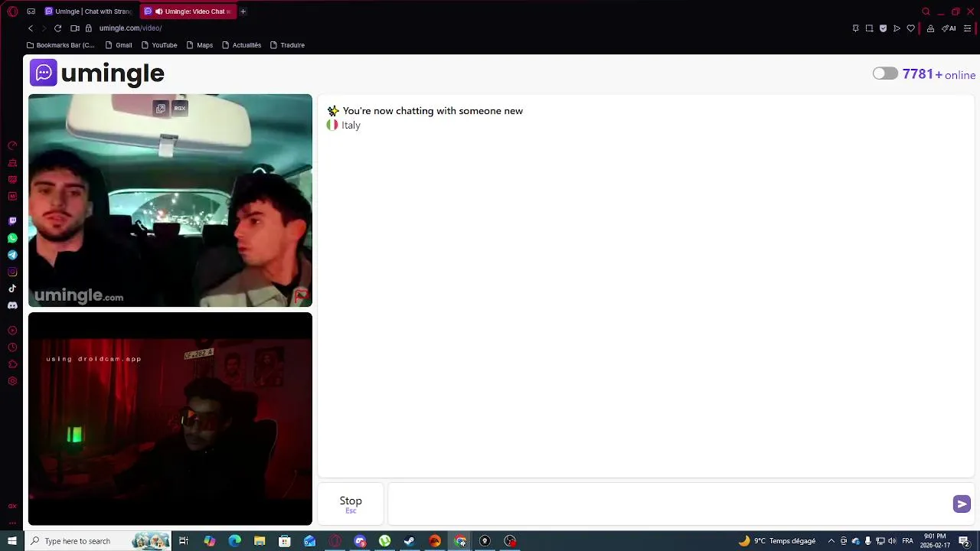
Task: Open Steam from the taskbar
Action: point(410,541)
